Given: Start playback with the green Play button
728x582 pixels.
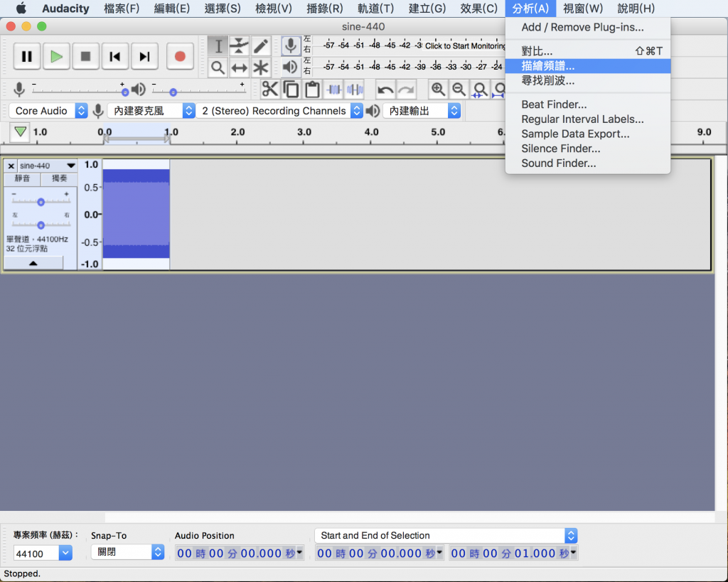Looking at the screenshot, I should 56,57.
